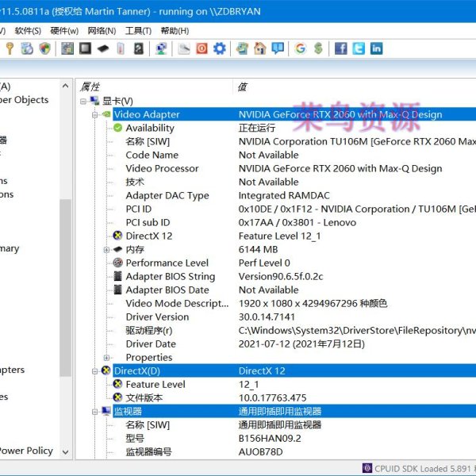Click the network computers toolbar icon

(x=161, y=48)
